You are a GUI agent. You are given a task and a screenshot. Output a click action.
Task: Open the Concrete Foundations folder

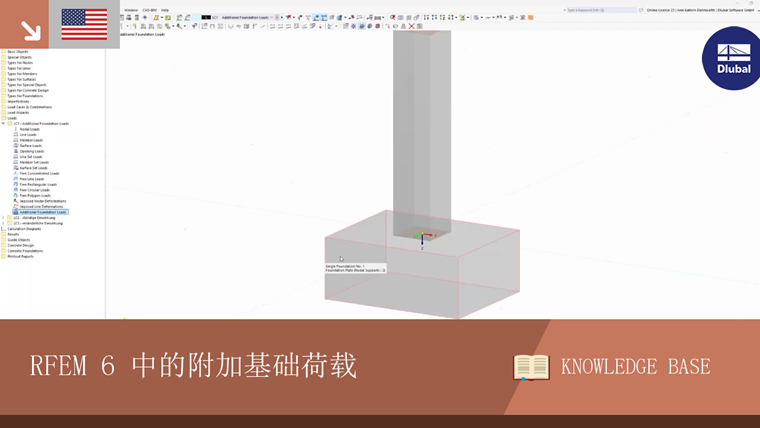point(23,251)
